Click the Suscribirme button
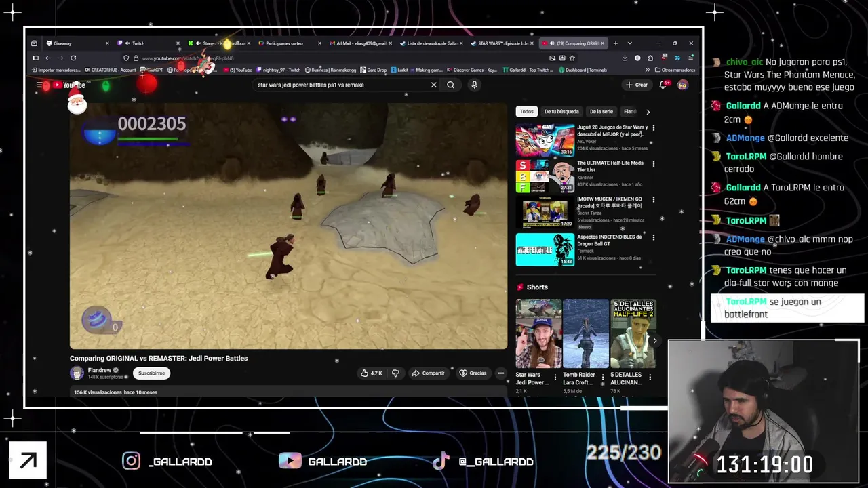Viewport: 868px width, 488px height. point(151,373)
